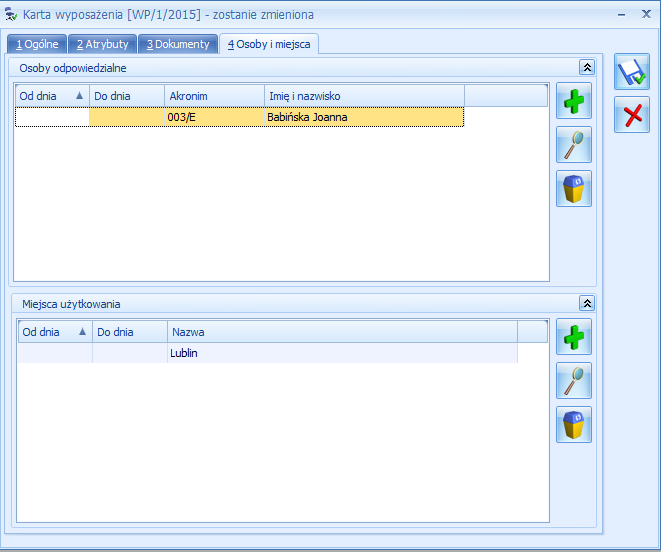Screen dimensions: 661x552
Task: Sort persons by the Akronim column header
Action: tap(215, 96)
